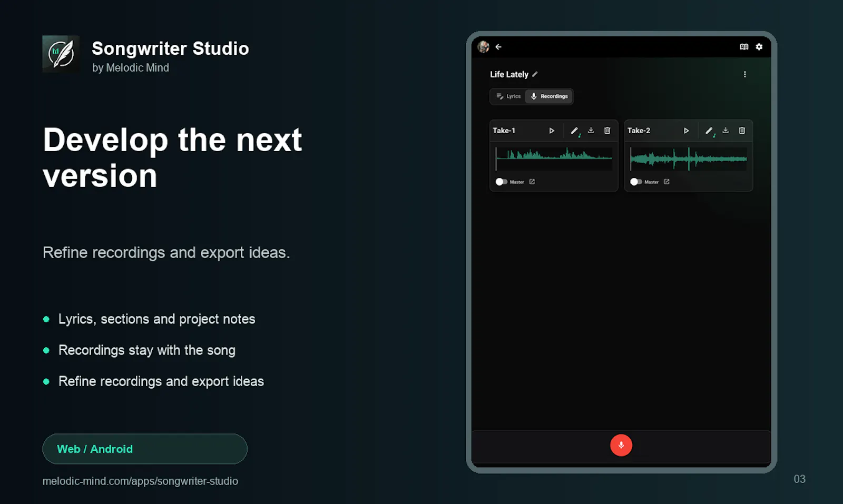Click the Web / Android pill button
Screen dimensions: 843x504
pos(145,449)
